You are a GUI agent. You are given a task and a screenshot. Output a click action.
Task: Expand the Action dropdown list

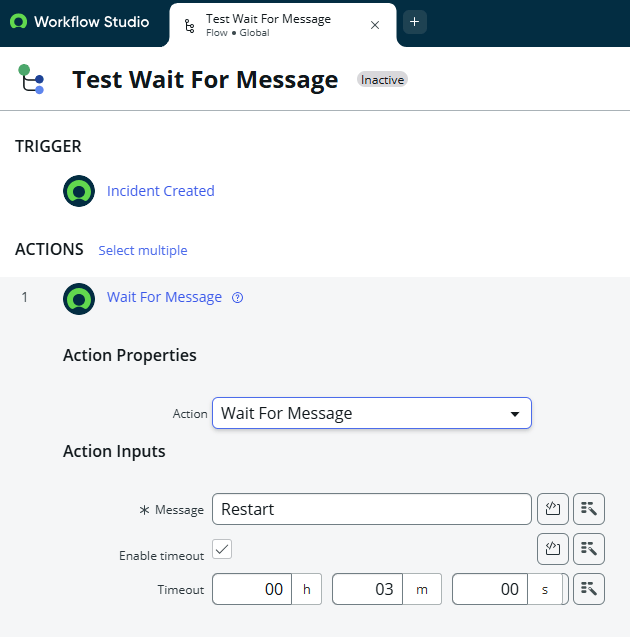click(372, 413)
